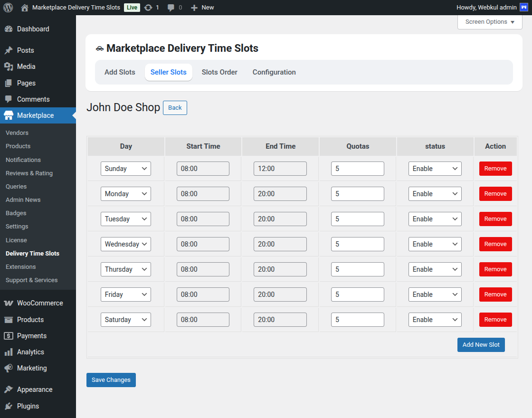
Task: Click the Saturday start time field
Action: [203, 320]
